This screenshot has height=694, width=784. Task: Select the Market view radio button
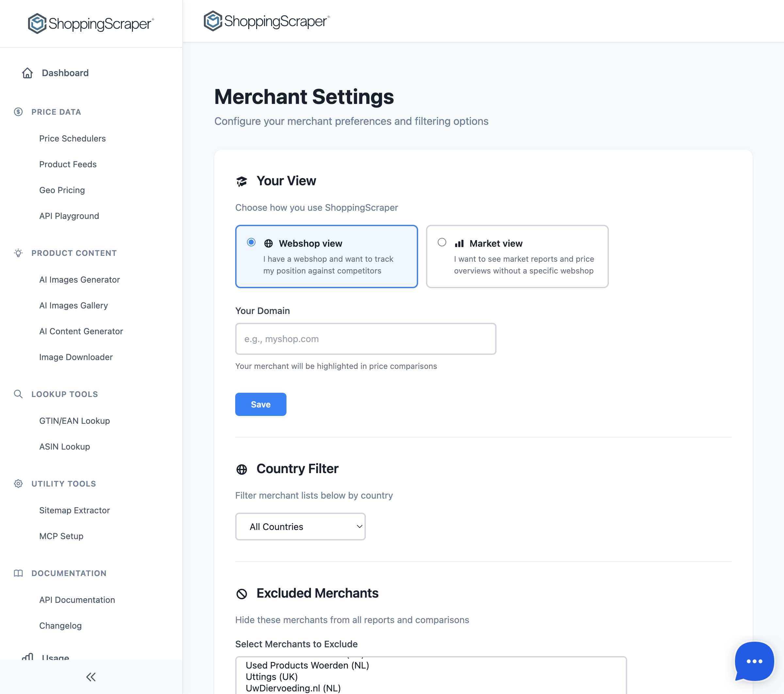pos(442,242)
